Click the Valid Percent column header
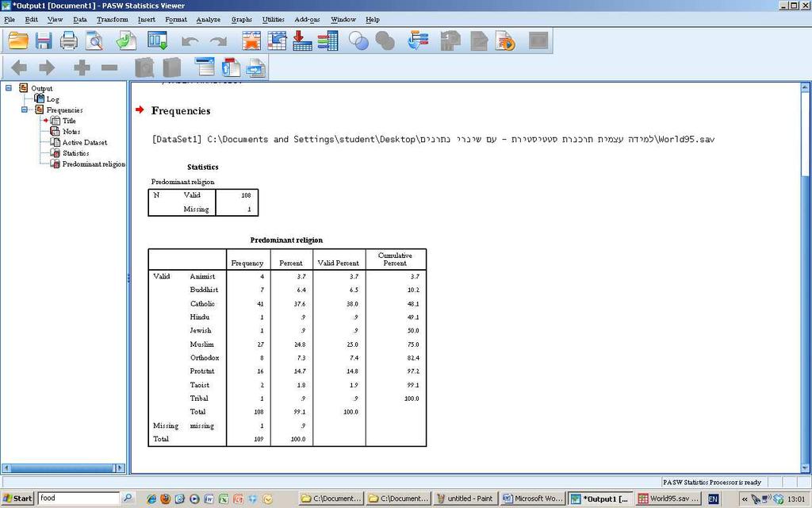Viewport: 812px width, 508px height. (338, 264)
